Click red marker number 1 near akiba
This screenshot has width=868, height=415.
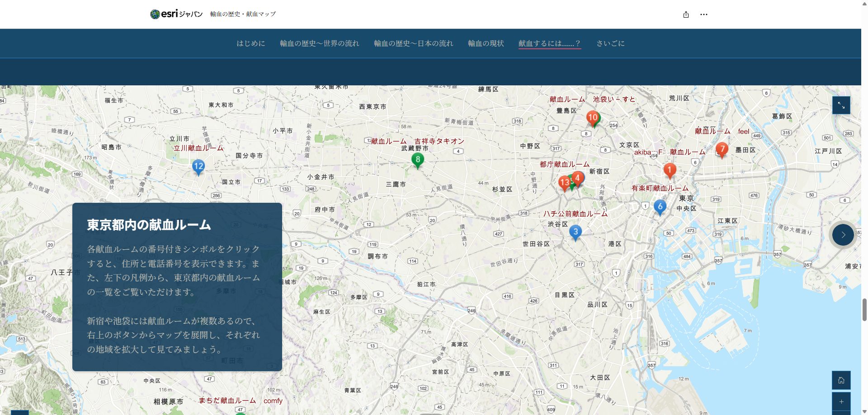(x=670, y=170)
